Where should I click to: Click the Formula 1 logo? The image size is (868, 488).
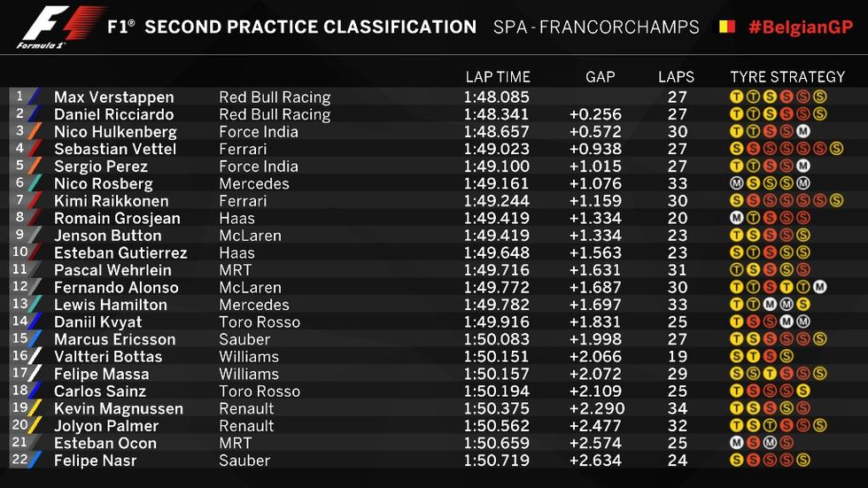click(x=61, y=27)
